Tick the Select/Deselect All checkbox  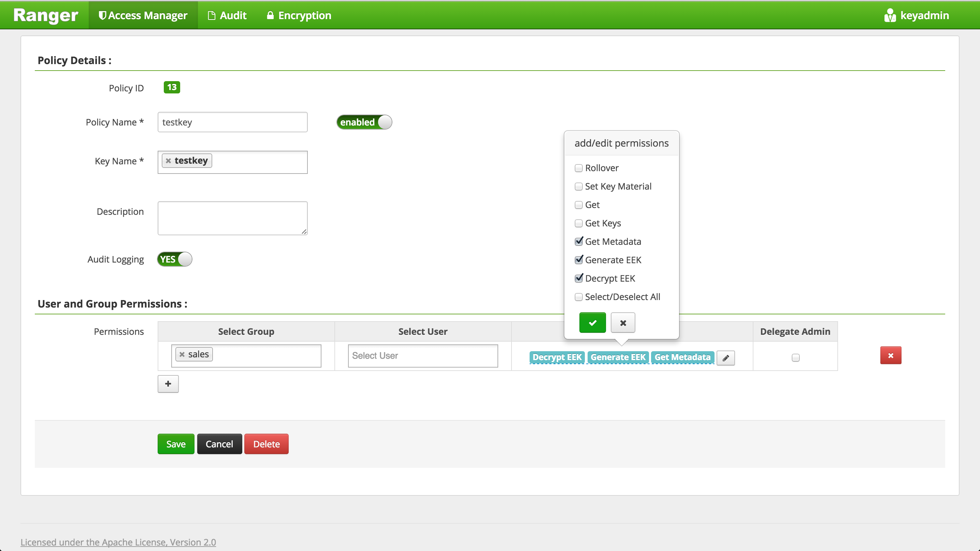[x=579, y=297]
